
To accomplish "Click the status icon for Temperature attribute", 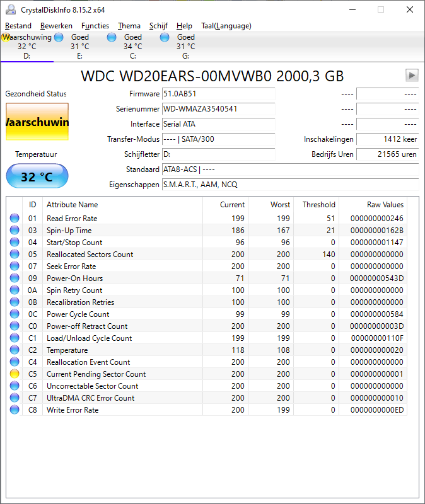I will [x=15, y=350].
